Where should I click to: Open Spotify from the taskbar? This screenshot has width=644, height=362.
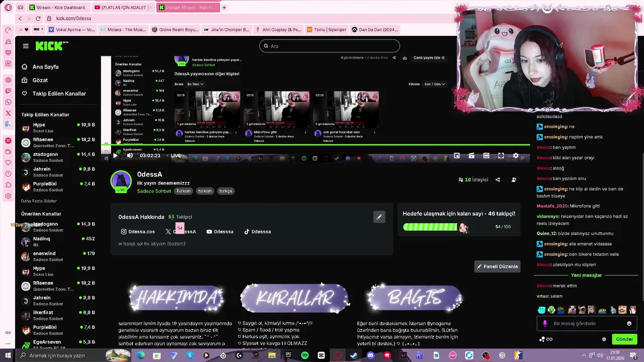point(305,355)
